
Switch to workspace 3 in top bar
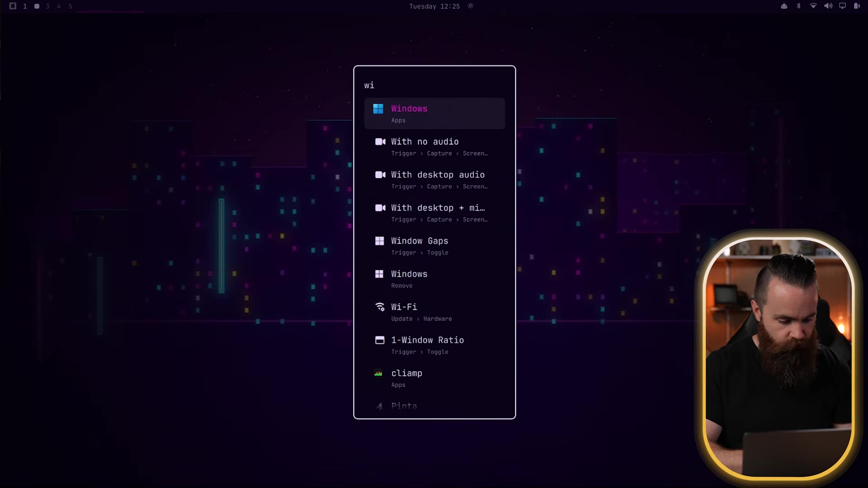pyautogui.click(x=47, y=6)
